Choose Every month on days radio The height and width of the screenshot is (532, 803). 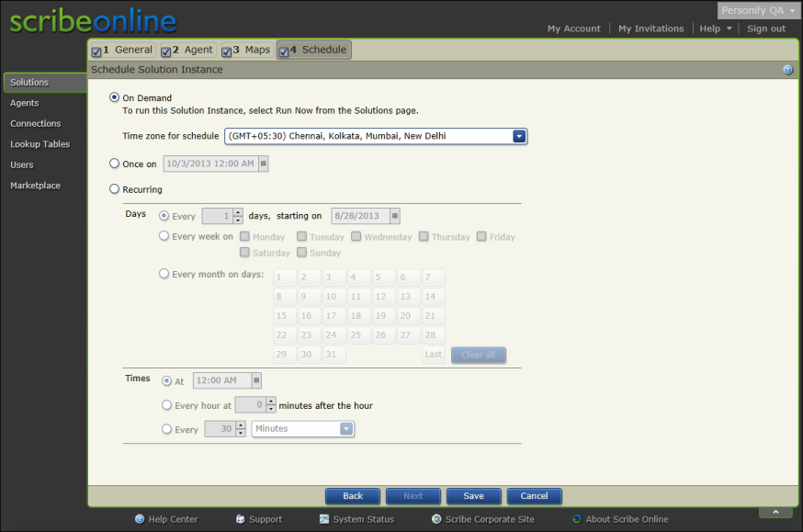pos(164,274)
